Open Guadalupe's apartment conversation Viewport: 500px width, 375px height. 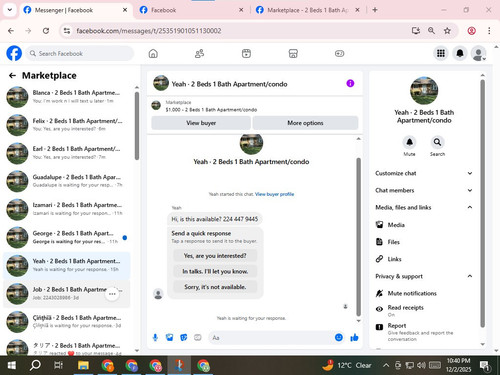click(x=67, y=181)
